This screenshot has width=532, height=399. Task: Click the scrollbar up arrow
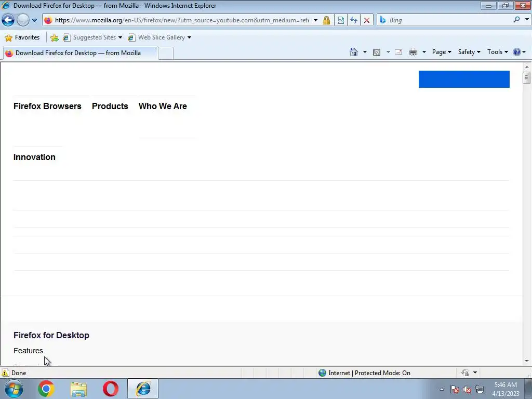527,66
